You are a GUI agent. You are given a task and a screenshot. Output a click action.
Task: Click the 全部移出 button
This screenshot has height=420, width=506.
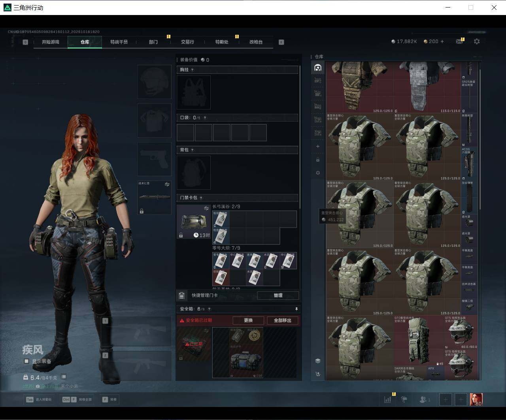coord(282,320)
